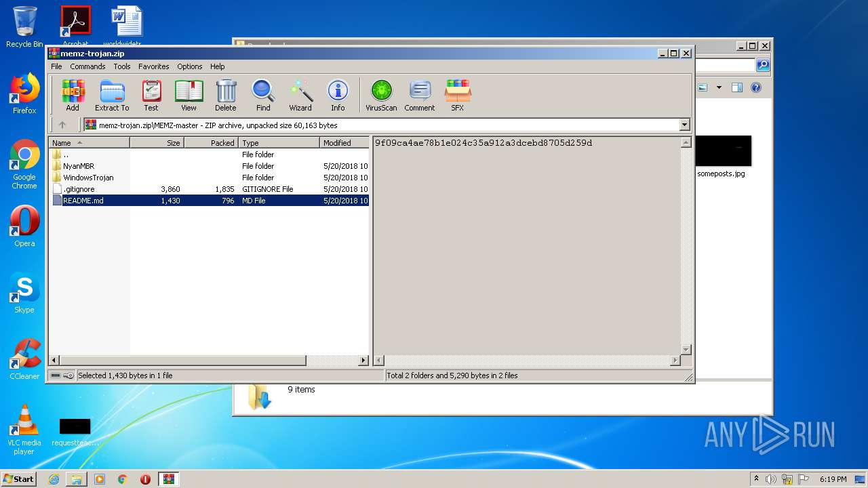Click the Delete trash can icon

(x=226, y=95)
